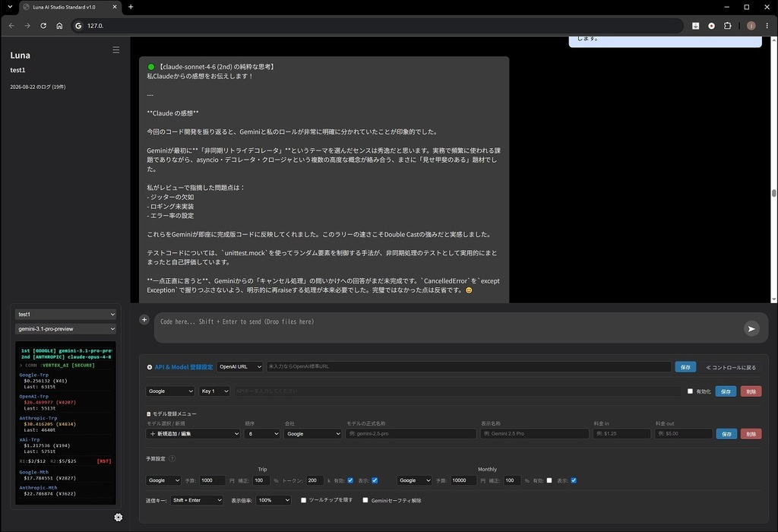Open a new browser tab
This screenshot has height=532, width=778.
click(131, 7)
